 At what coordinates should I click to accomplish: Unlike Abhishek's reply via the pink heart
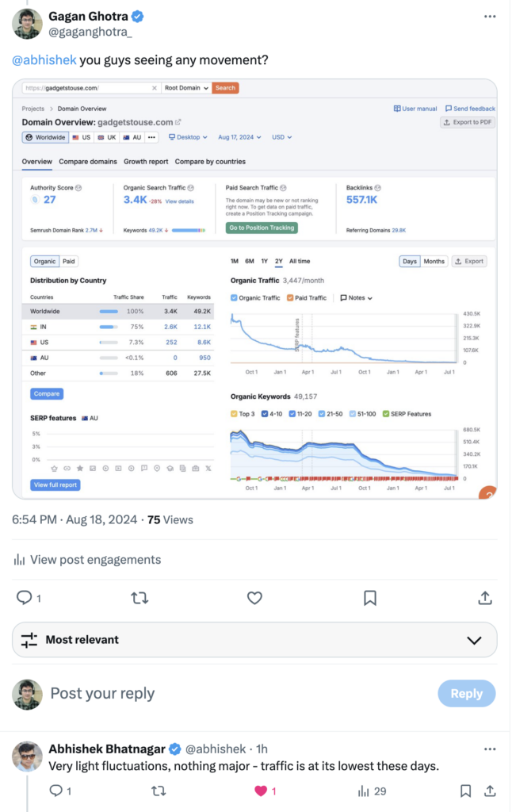pyautogui.click(x=261, y=791)
